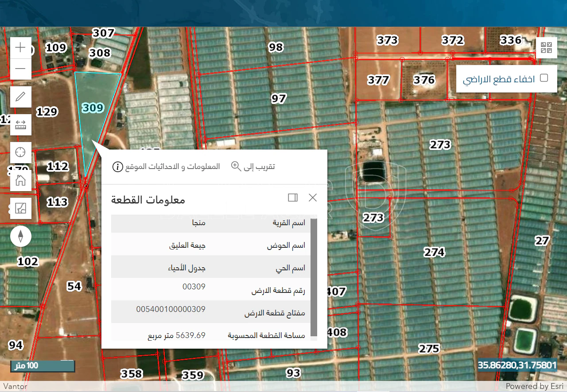
Task: Open the parcel map tool below home
Action: click(x=21, y=208)
